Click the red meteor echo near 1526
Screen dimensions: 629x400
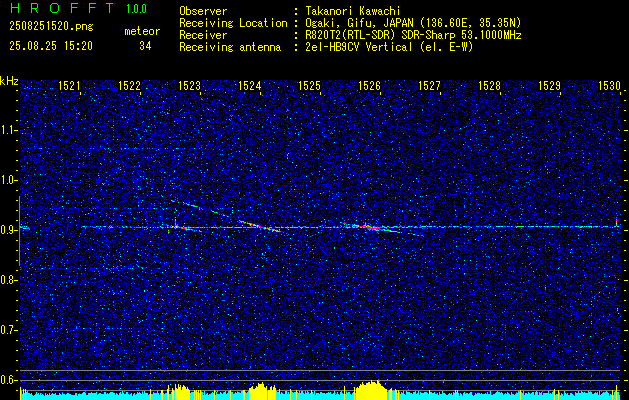click(371, 227)
